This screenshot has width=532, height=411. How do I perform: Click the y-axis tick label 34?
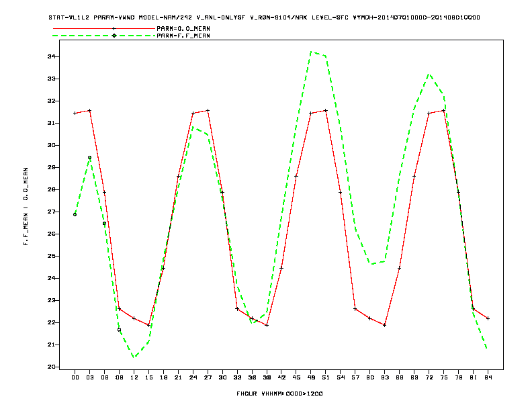pos(52,56)
